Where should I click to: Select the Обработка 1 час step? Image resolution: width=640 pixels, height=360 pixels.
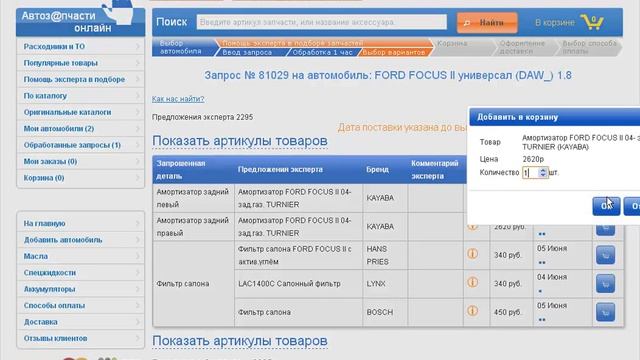point(322,52)
